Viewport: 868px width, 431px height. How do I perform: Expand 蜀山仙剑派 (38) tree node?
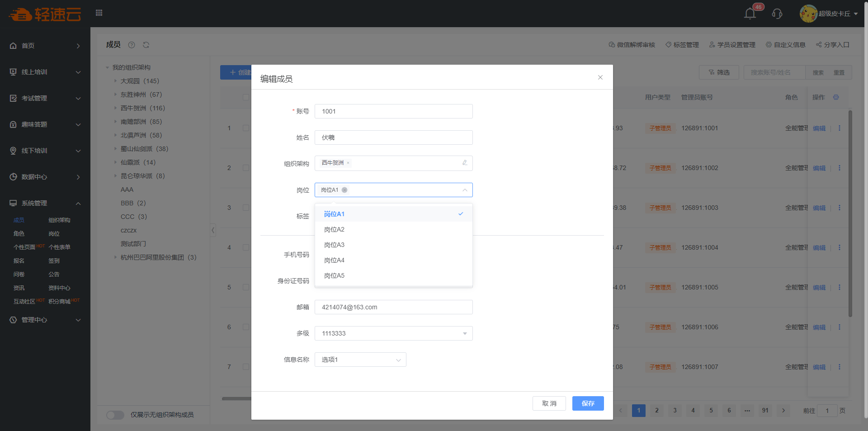(116, 149)
